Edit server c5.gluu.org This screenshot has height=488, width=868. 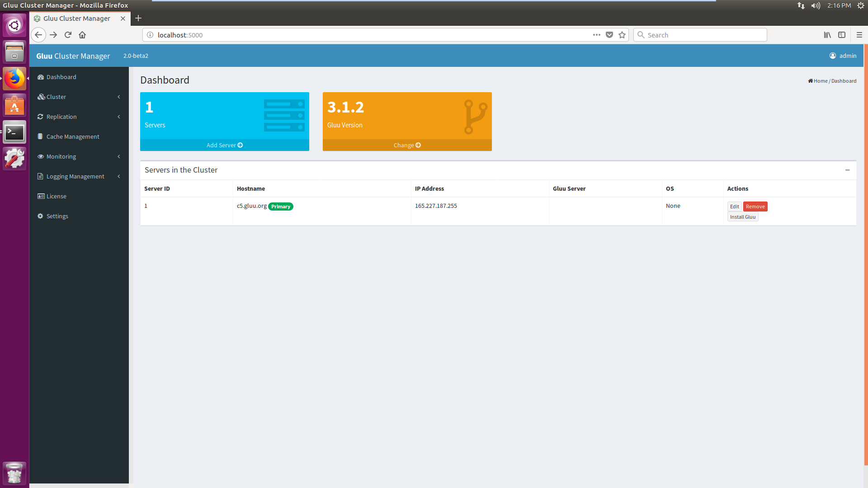pos(735,206)
